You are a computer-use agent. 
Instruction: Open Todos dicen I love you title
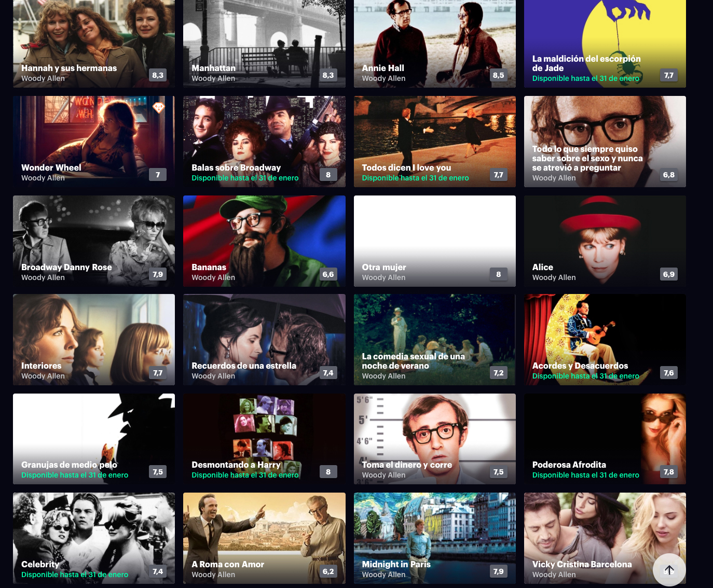[x=406, y=167]
